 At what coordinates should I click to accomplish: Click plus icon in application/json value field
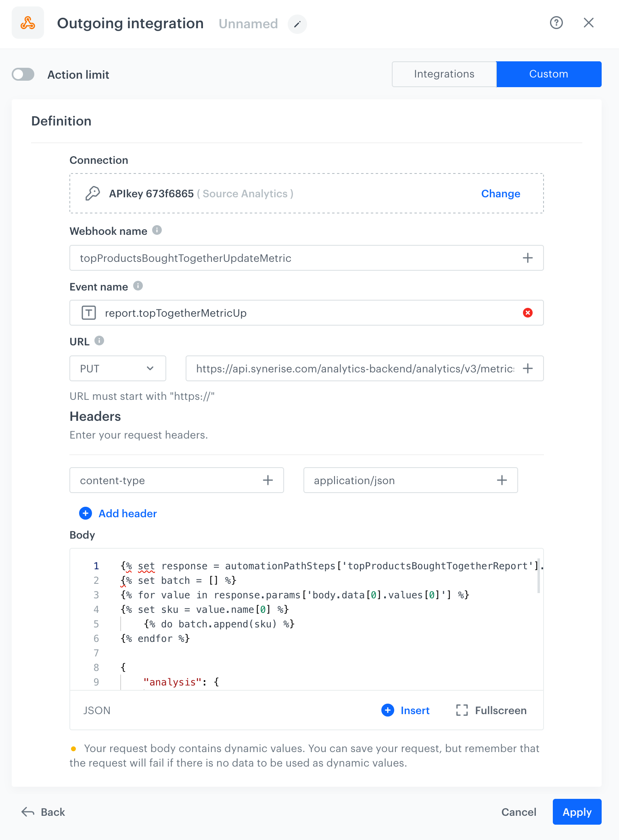tap(502, 480)
